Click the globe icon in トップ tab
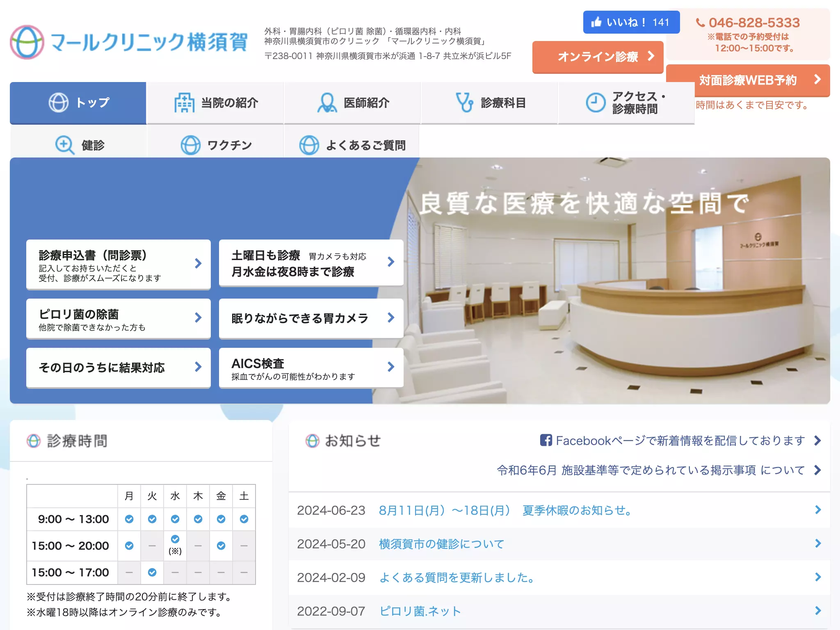Image resolution: width=840 pixels, height=630 pixels. tap(59, 103)
